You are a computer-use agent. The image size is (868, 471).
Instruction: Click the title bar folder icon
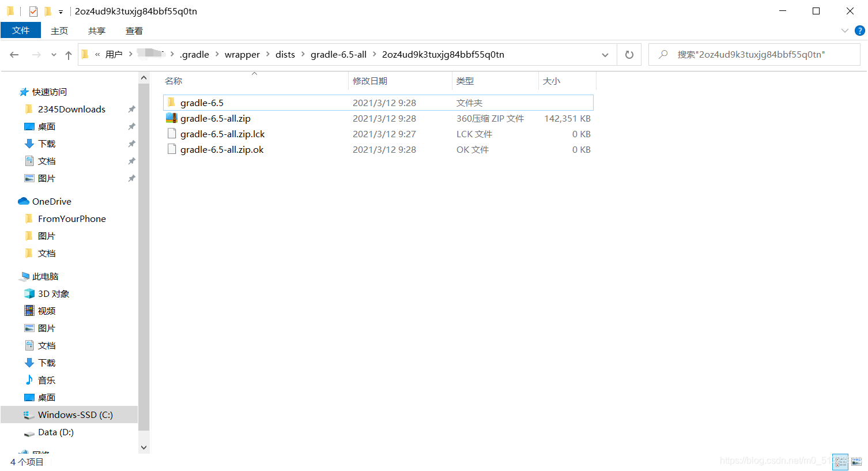click(x=10, y=11)
